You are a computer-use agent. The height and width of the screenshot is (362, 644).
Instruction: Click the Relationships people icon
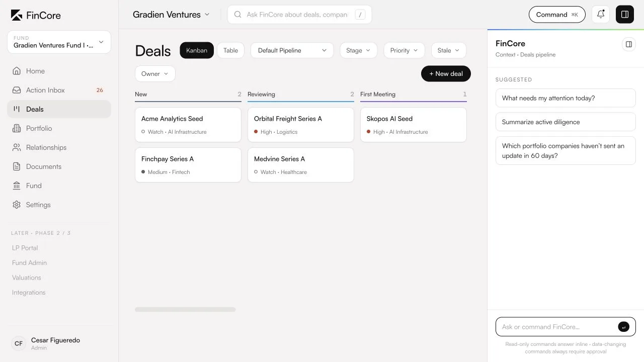pyautogui.click(x=17, y=147)
